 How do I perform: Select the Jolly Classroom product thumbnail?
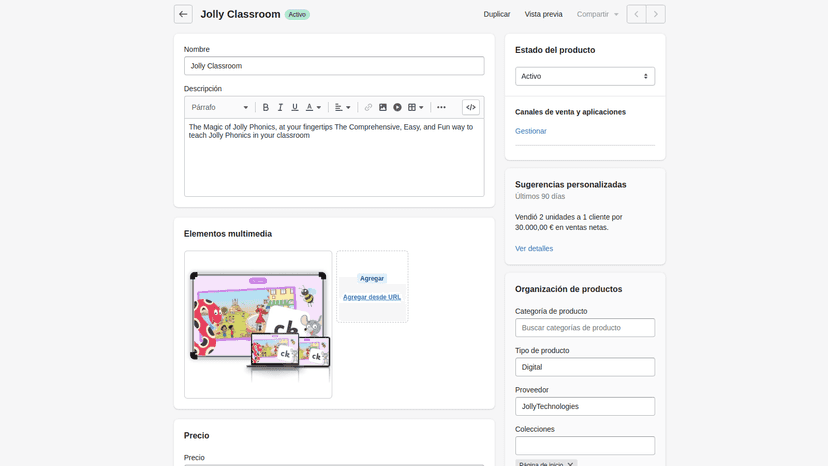point(258,324)
